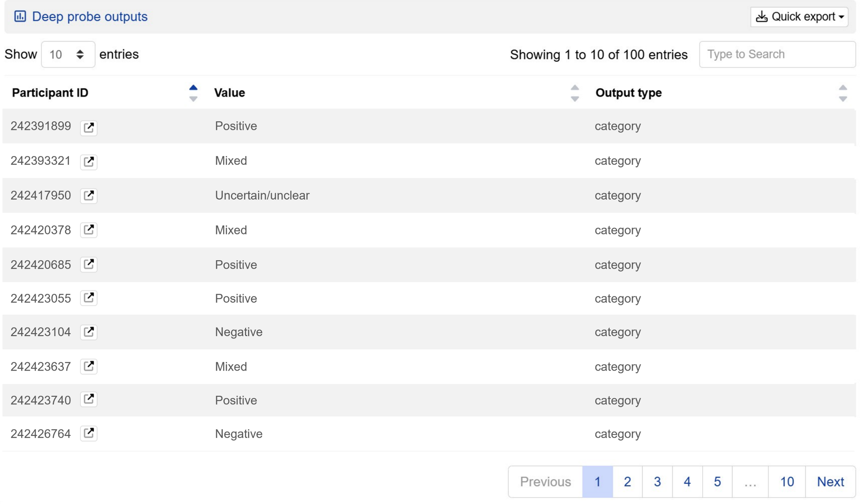Open the show entries count selector
860x504 pixels.
coord(68,55)
